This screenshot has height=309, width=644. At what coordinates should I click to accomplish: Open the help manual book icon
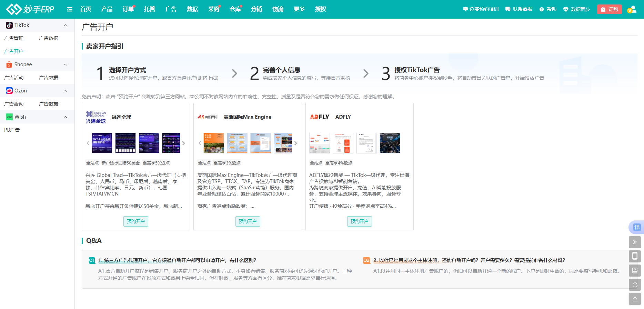(635, 270)
